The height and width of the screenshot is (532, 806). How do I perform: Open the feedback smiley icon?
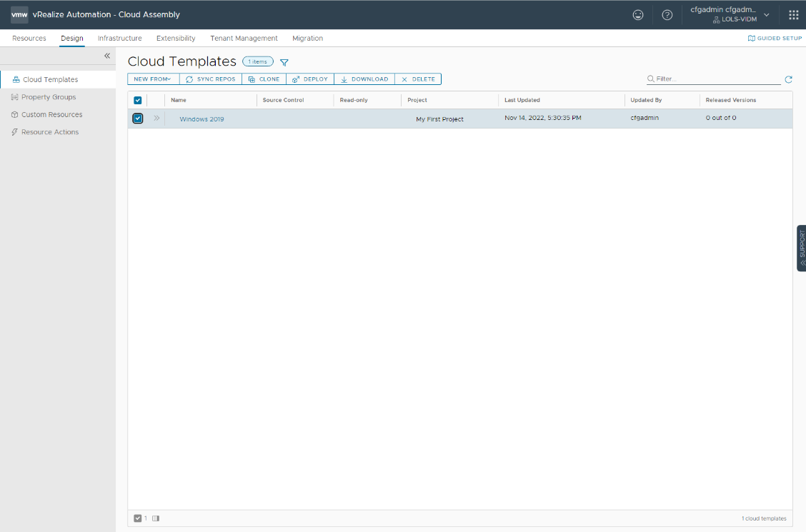point(638,15)
